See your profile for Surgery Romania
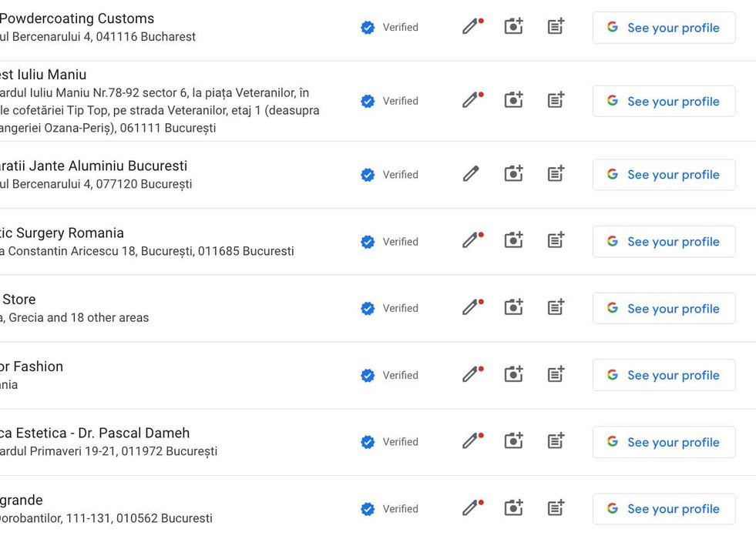The width and height of the screenshot is (756, 539). click(664, 241)
